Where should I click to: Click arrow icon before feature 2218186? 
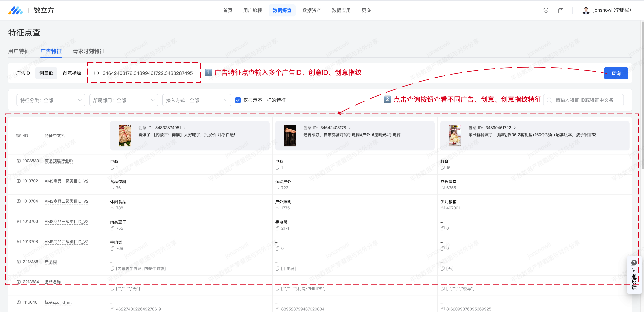point(19,262)
